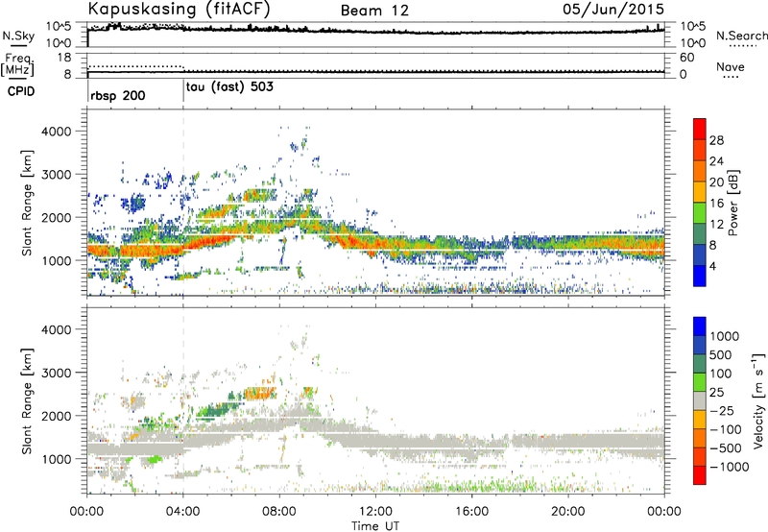Click the '-500' value on the velocity colorbar

point(726,447)
